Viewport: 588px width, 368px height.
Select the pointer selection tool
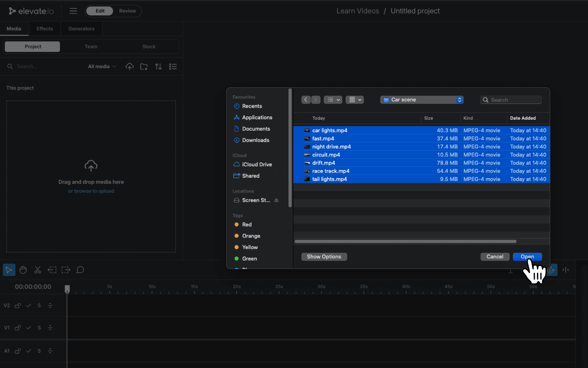(9, 270)
